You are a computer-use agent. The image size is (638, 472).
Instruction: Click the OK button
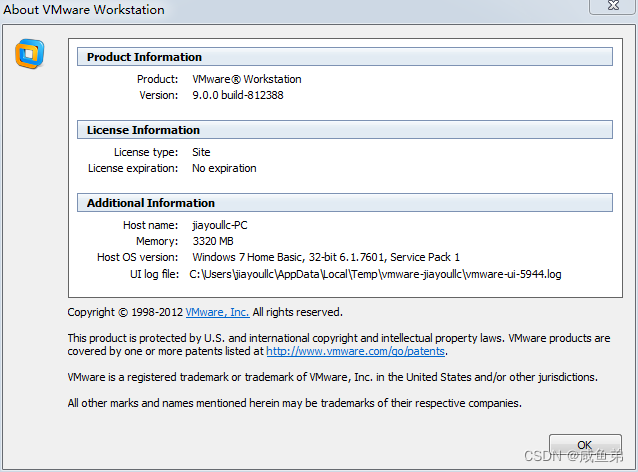pos(585,446)
